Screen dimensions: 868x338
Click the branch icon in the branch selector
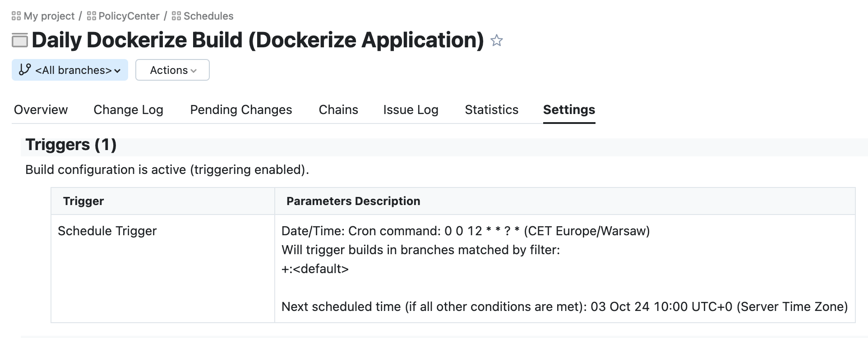click(25, 70)
